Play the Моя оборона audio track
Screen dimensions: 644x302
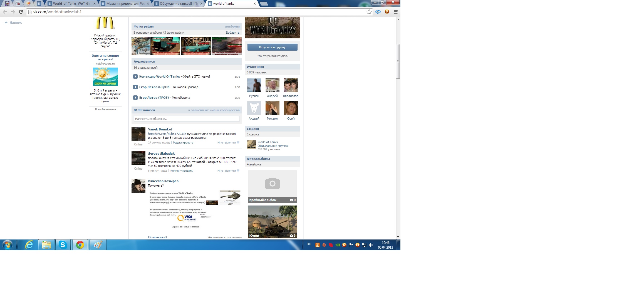click(x=135, y=98)
